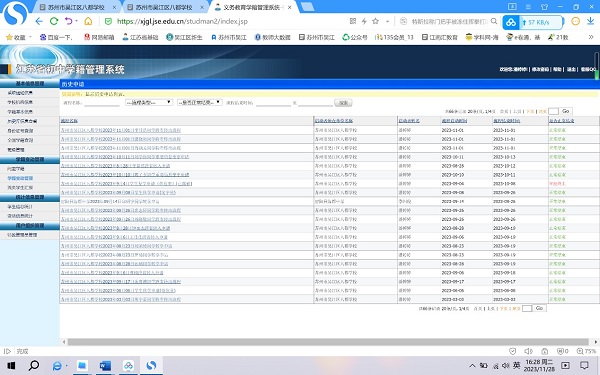The image size is (600, 375).
Task: Open a new tab with the tab-strip button
Action: tap(307, 7)
